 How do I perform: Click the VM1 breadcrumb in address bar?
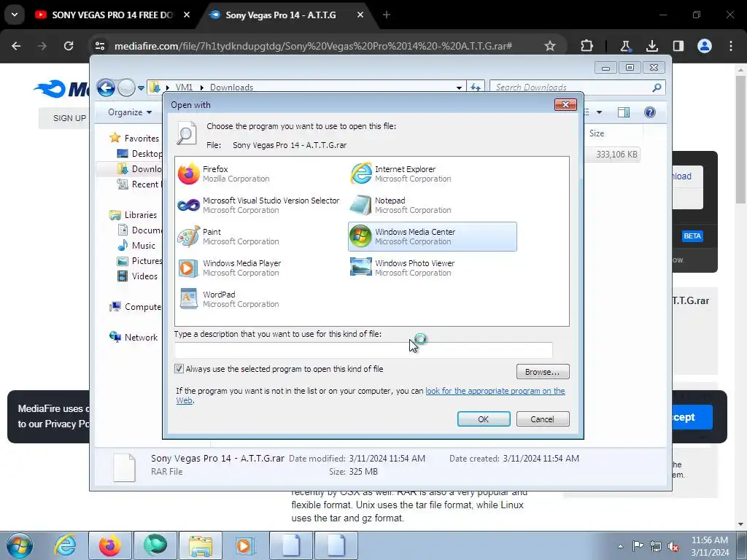(x=184, y=87)
